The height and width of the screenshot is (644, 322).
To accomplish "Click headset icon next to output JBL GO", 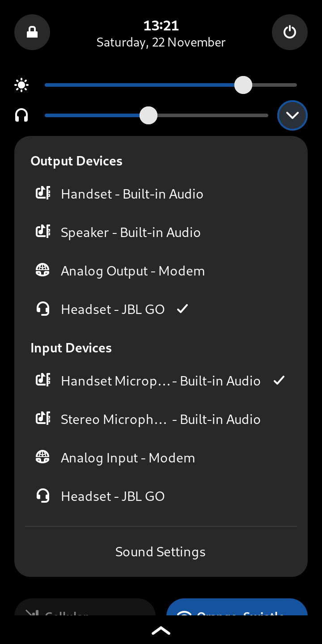I will (43, 309).
